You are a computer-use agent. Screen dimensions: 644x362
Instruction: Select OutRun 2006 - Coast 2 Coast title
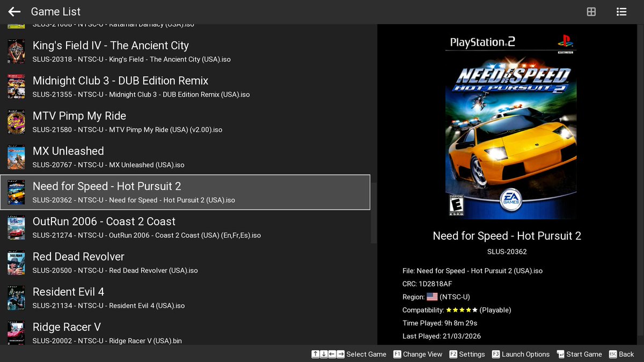(104, 221)
